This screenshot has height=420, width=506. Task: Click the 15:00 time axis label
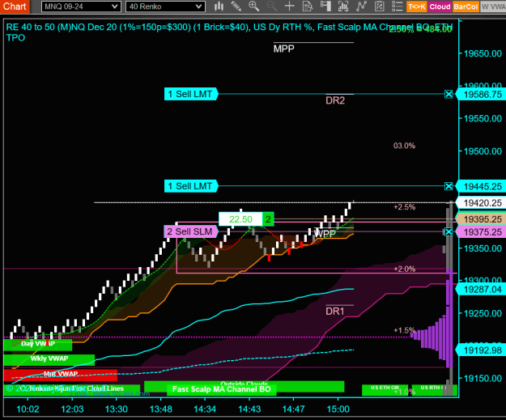[x=338, y=409]
